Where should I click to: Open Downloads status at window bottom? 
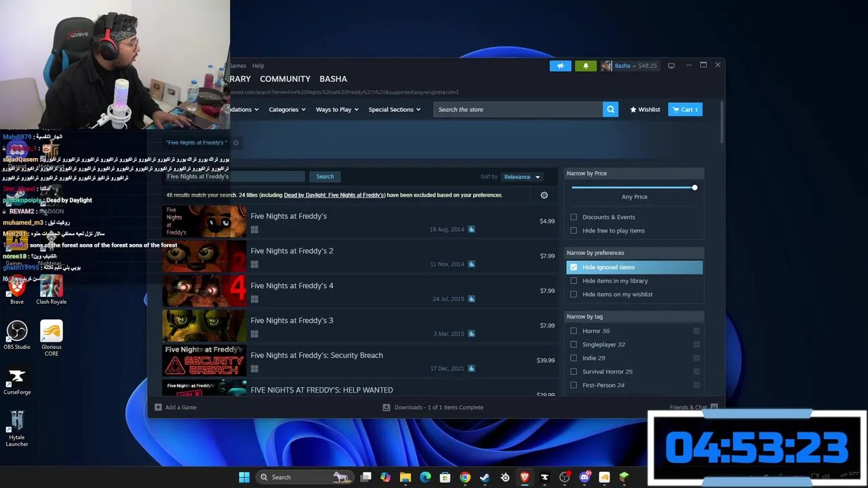point(433,407)
